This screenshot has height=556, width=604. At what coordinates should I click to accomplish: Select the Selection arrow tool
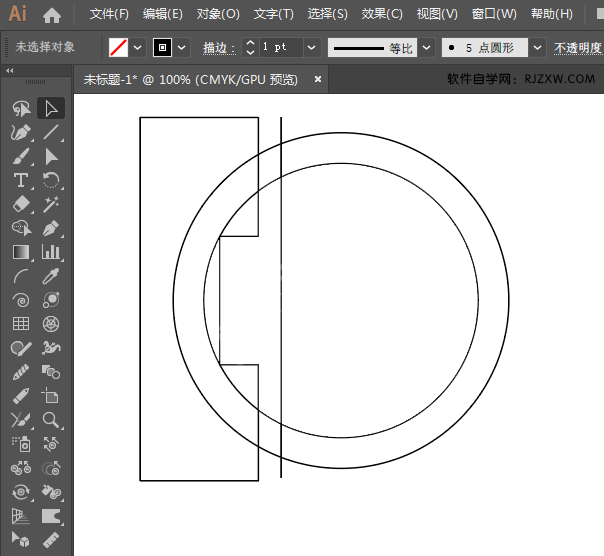coord(51,108)
